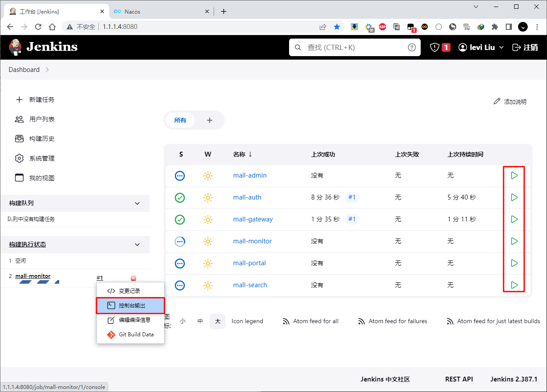Select the large (大) icon size
The width and height of the screenshot is (547, 392).
217,321
